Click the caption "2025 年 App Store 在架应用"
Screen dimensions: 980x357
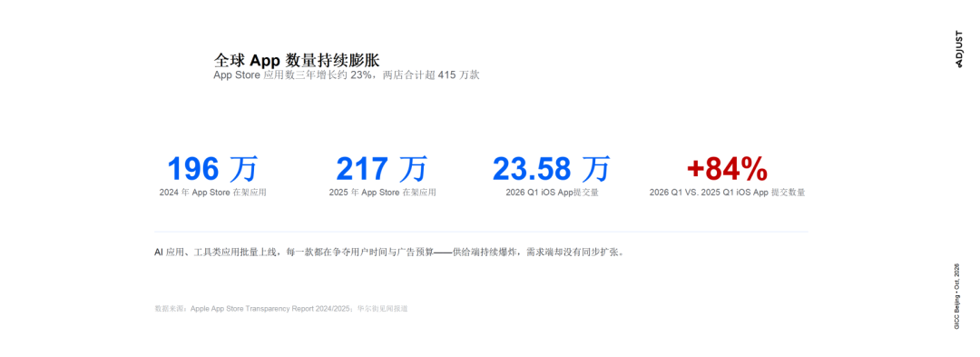coord(382,193)
